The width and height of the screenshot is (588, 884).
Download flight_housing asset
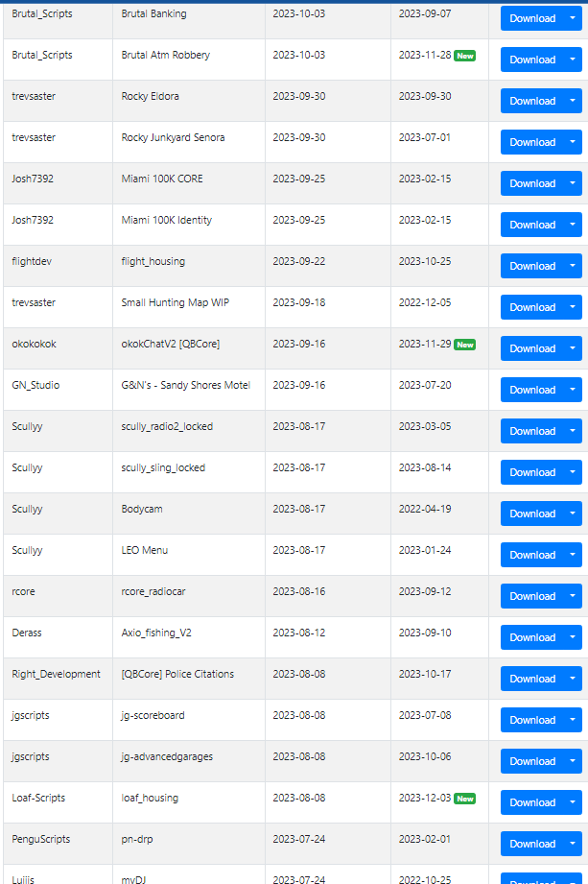pyautogui.click(x=532, y=266)
